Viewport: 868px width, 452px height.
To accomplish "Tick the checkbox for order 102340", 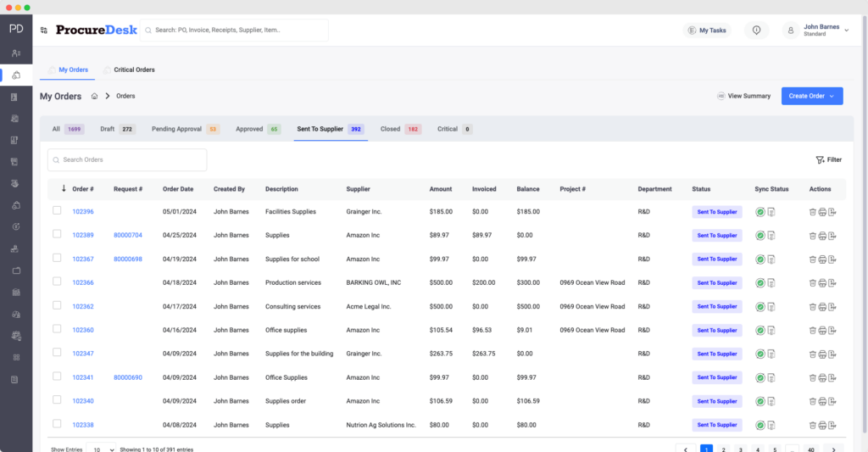I will [x=57, y=399].
